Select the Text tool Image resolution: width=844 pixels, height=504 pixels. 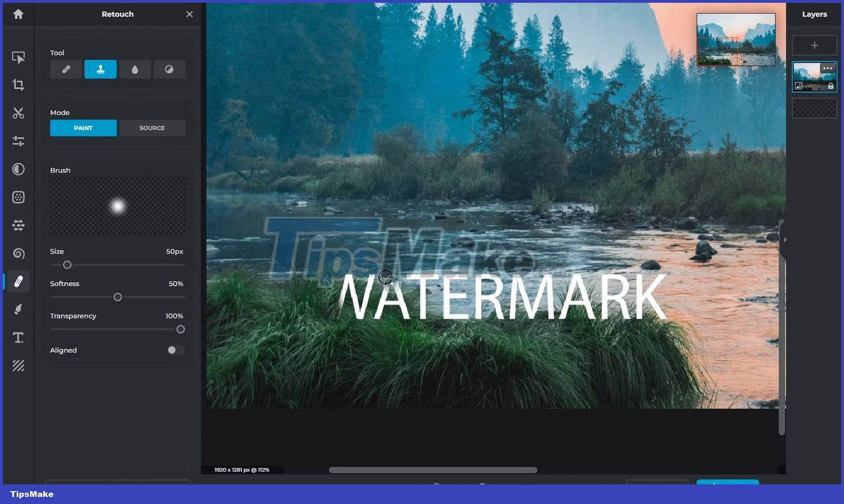(18, 337)
